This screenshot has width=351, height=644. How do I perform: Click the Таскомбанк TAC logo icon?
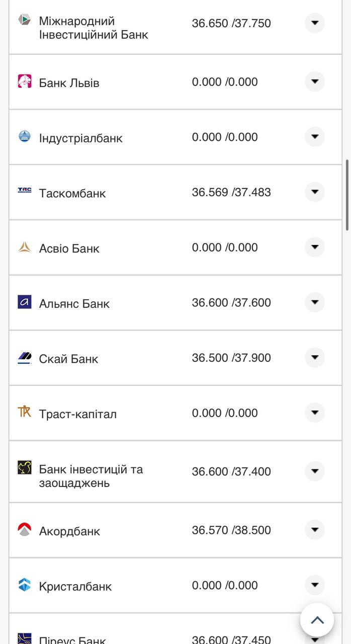[24, 190]
